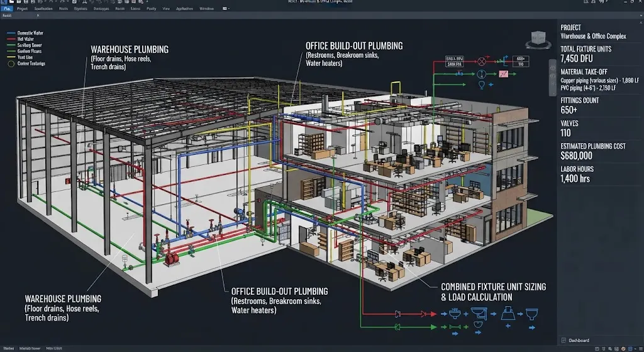The image size is (644, 352).
Task: Click the green valve symbol on lower schematic line
Action: (x=397, y=327)
